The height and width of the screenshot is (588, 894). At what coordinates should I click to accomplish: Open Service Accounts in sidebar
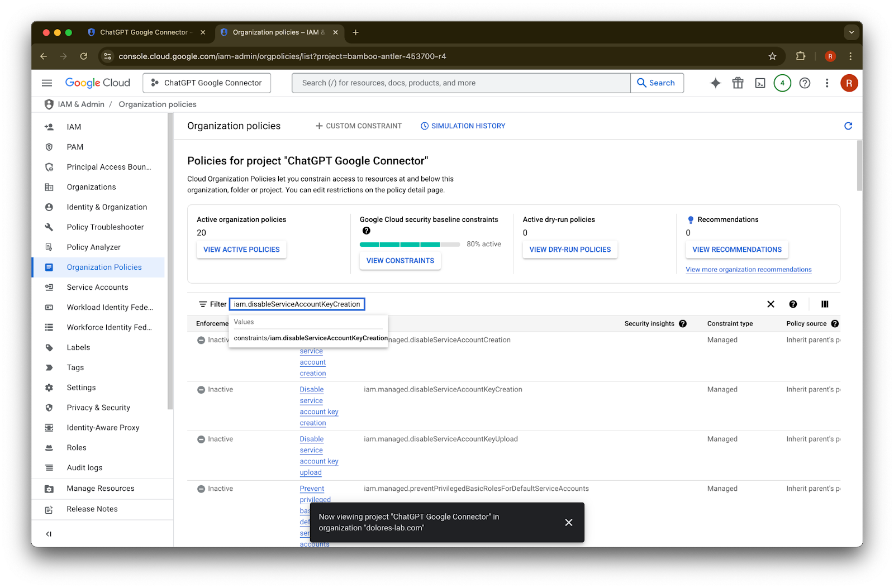pos(98,288)
